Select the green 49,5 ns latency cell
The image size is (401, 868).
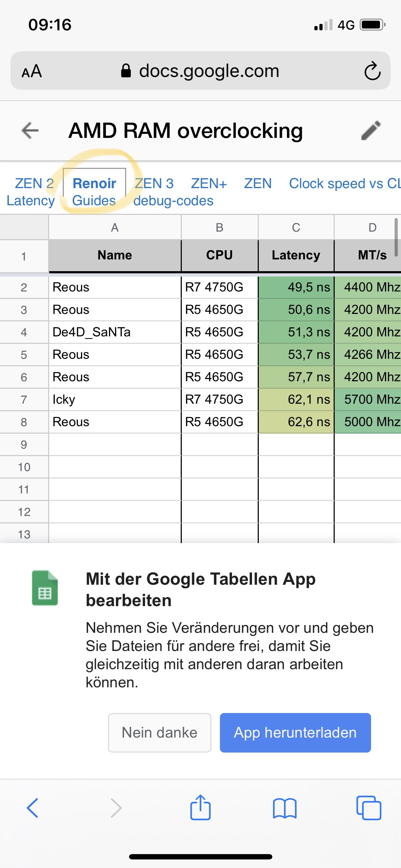296,287
